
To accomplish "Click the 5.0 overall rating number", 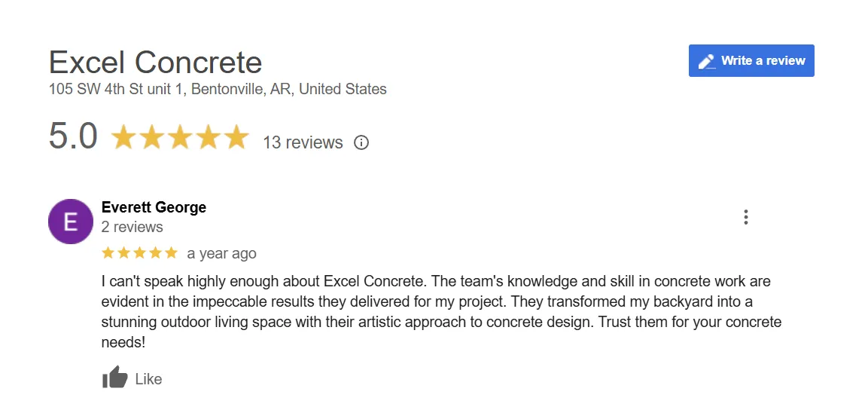I will pyautogui.click(x=73, y=137).
